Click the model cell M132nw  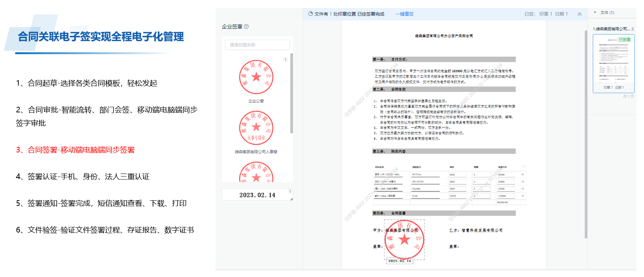click(x=425, y=175)
